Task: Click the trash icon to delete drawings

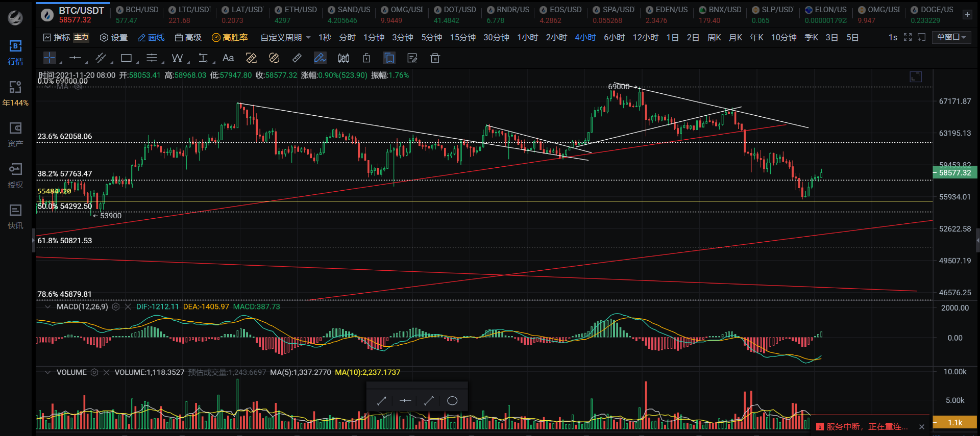Action: click(x=435, y=58)
